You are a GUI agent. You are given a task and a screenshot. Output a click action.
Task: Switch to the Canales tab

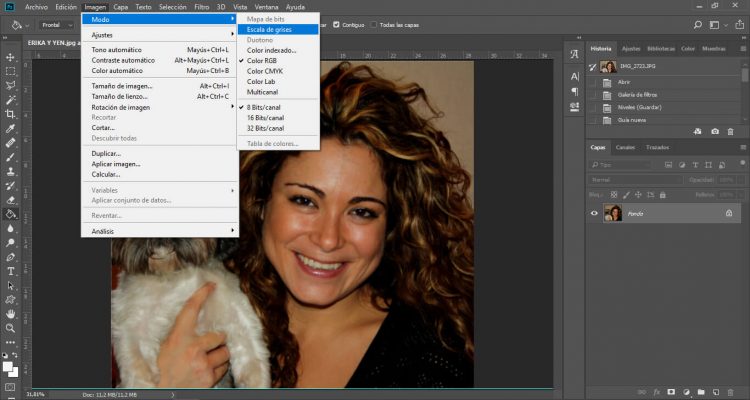click(x=625, y=147)
